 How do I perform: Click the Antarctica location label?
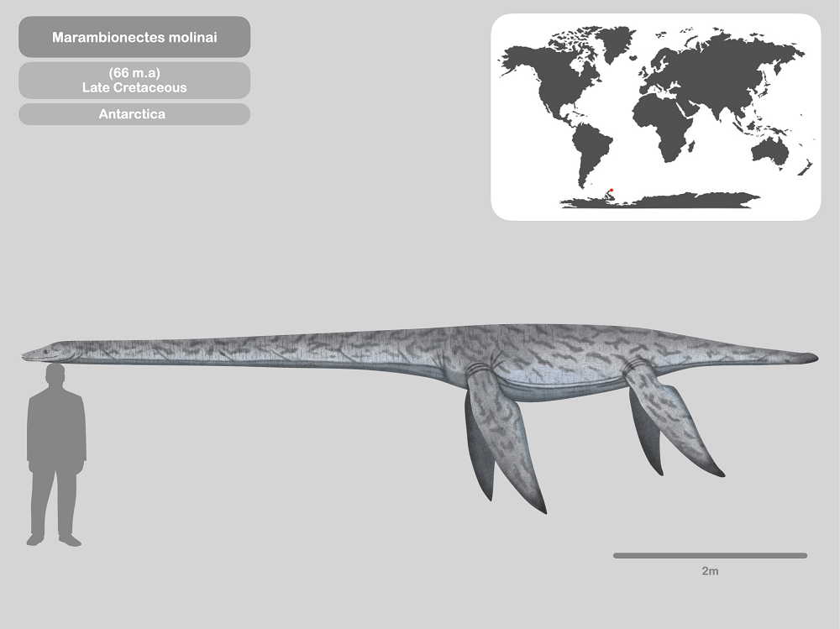tap(134, 114)
